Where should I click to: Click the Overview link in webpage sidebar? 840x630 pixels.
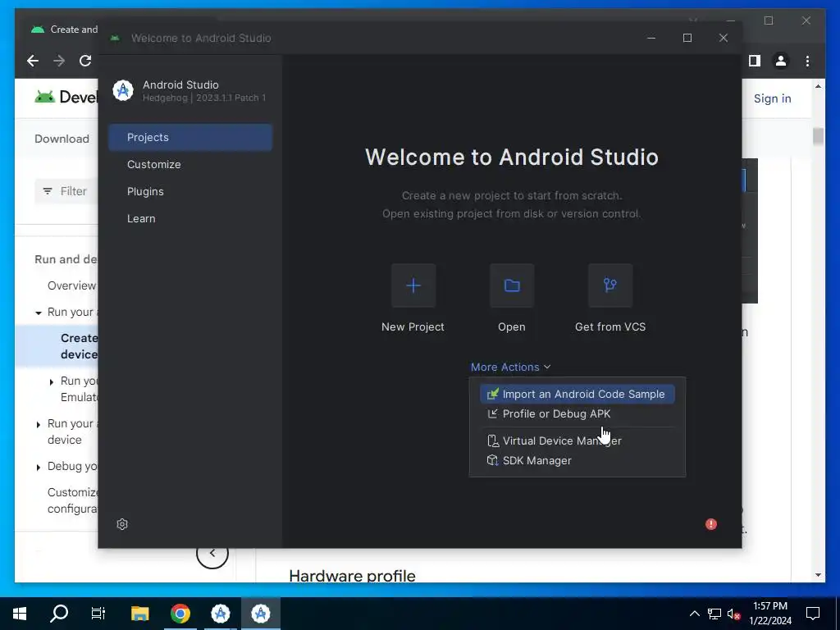(72, 285)
